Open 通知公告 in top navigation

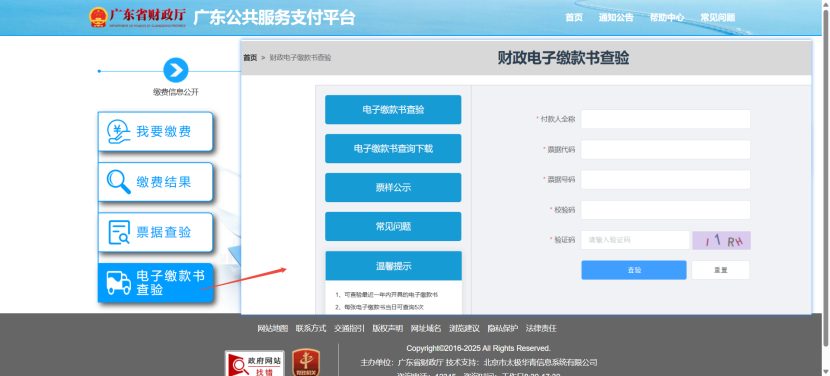click(616, 17)
